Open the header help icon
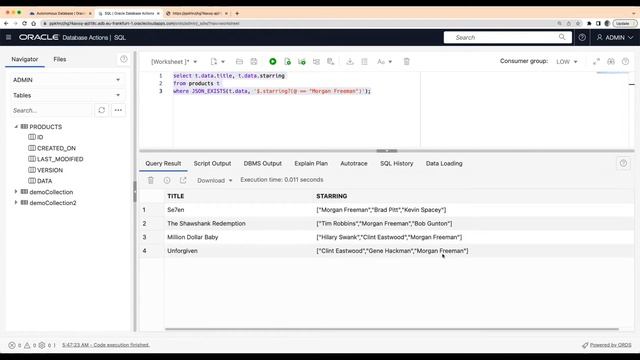This screenshot has height=360, width=640. (x=582, y=37)
